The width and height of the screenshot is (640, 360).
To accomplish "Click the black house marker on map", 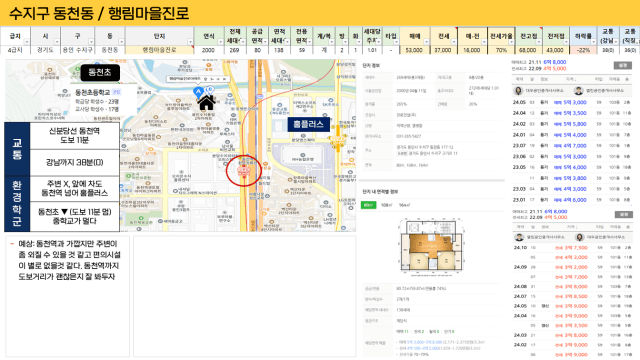I will [206, 103].
